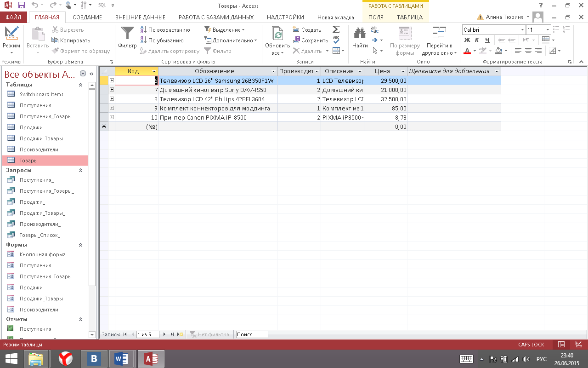The height and width of the screenshot is (368, 588).
Task: Open the Цена column header dropdown arrow
Action: pyautogui.click(x=403, y=71)
